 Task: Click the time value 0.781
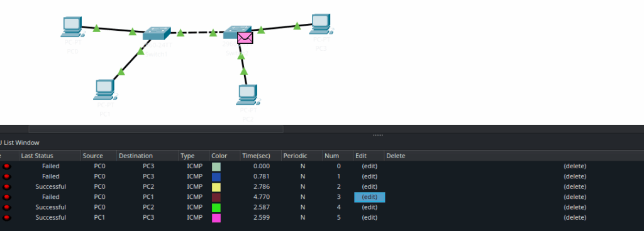tap(262, 176)
